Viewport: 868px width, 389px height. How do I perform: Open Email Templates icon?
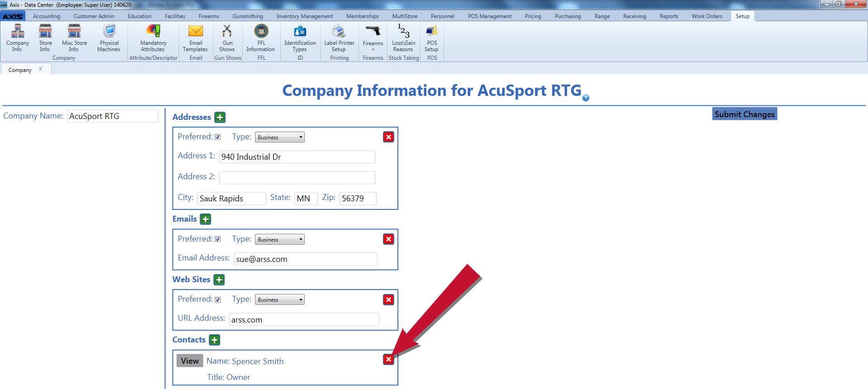click(195, 38)
